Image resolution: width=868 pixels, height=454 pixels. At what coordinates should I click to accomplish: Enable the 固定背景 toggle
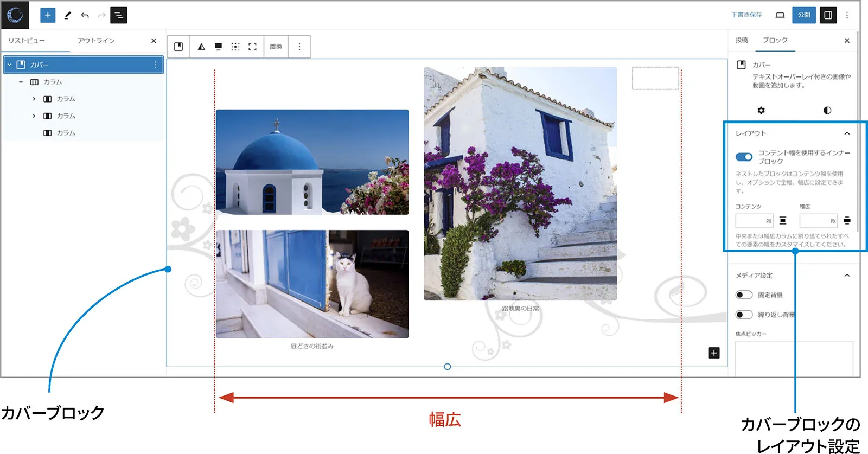[744, 295]
